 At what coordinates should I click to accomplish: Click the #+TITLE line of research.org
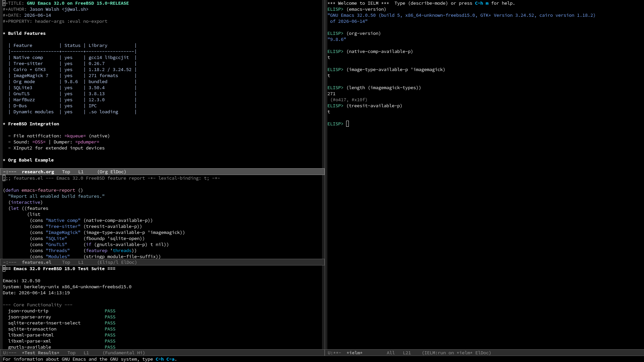(x=66, y=3)
